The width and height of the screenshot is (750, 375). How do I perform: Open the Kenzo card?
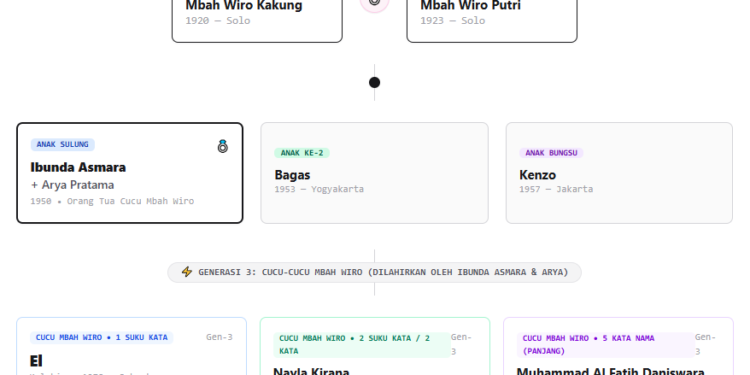tap(619, 173)
